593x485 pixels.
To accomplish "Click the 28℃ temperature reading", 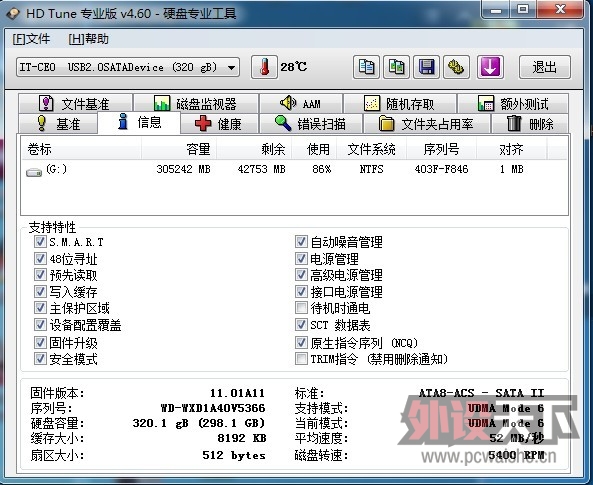I will 293,67.
